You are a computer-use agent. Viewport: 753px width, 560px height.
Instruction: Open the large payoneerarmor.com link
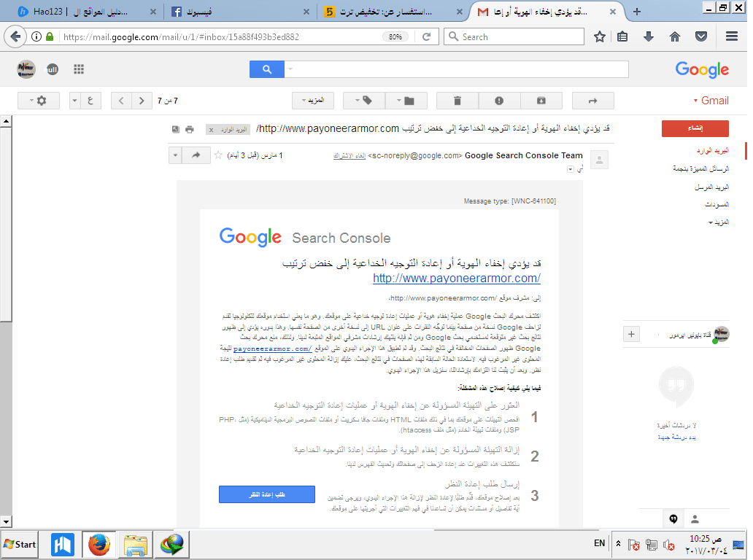click(457, 279)
